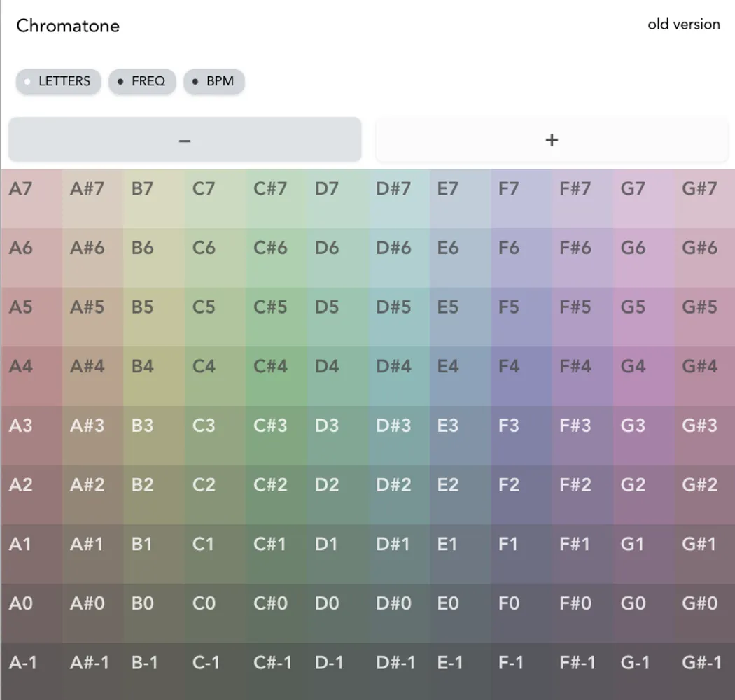Open the old version link
Image resolution: width=735 pixels, height=700 pixels.
point(684,24)
